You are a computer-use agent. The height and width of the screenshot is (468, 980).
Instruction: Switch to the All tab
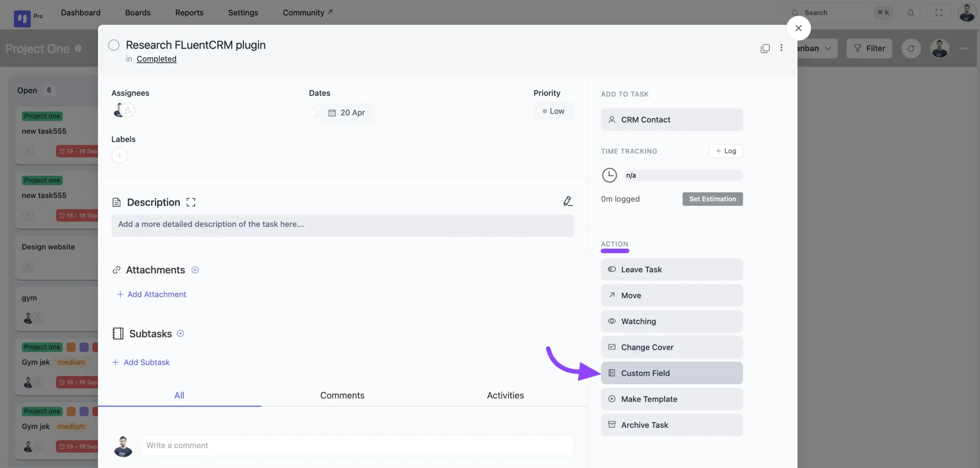179,396
